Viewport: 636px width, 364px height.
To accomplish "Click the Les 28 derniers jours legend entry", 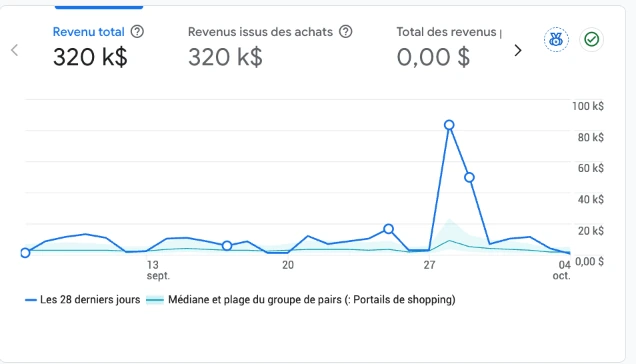I will point(82,300).
